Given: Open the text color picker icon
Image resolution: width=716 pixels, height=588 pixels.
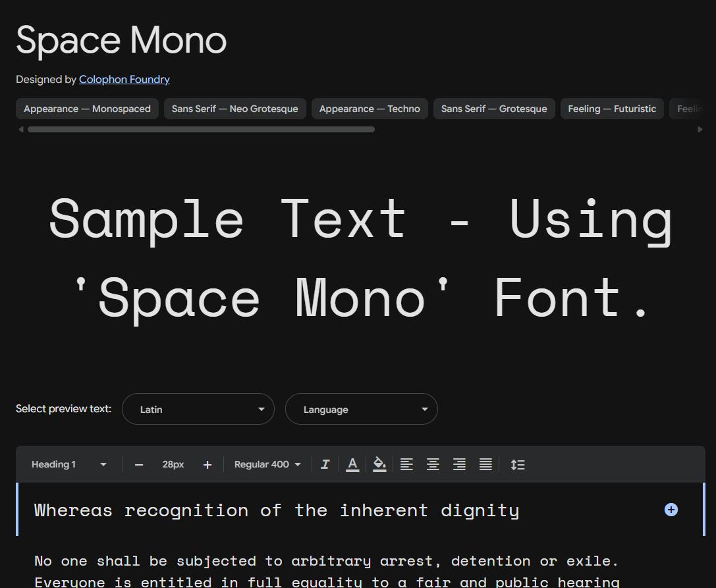Looking at the screenshot, I should pos(352,465).
